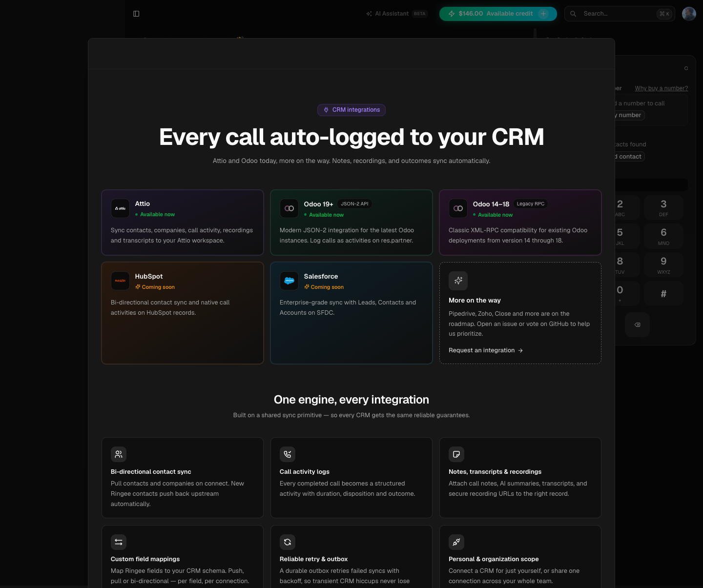703x588 pixels.
Task: Click the Notes, transcripts & recordings icon
Action: coord(456,454)
